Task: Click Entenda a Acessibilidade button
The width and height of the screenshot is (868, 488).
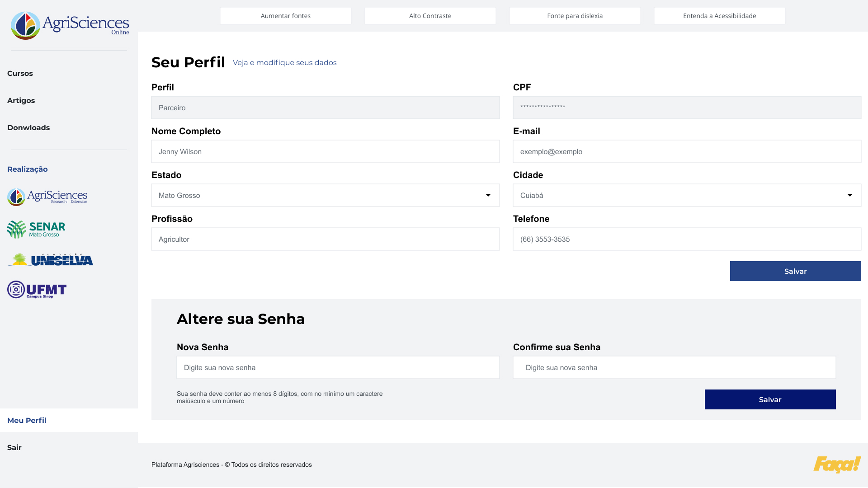Action: (x=719, y=16)
